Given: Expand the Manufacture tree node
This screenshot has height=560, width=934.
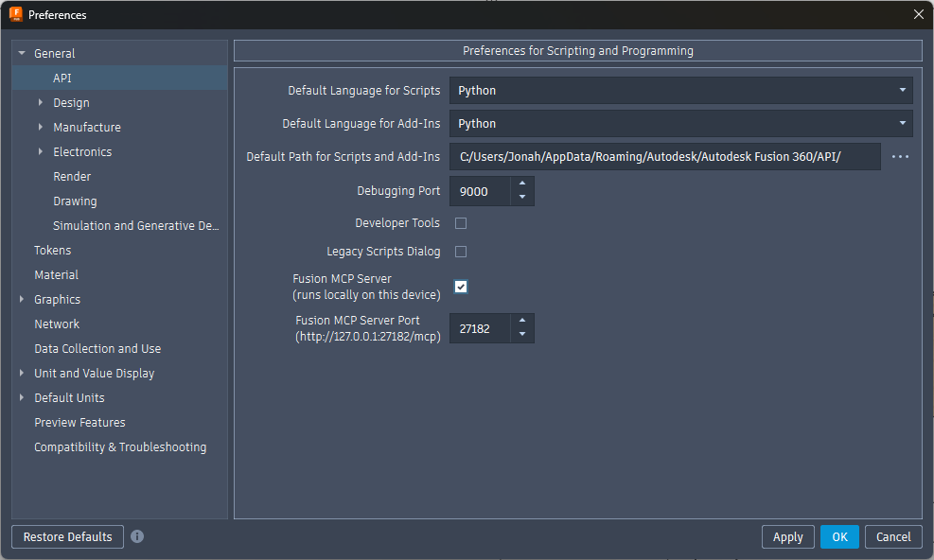Looking at the screenshot, I should tap(41, 127).
